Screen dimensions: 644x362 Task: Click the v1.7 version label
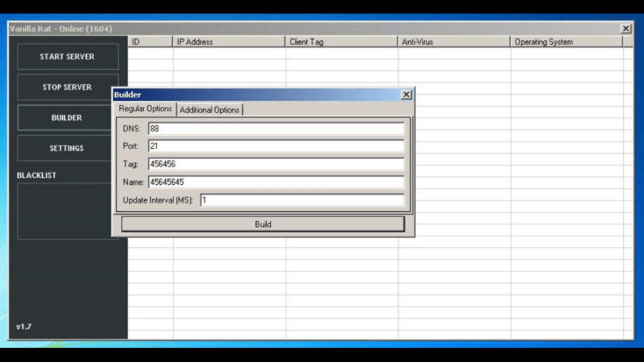tap(24, 327)
